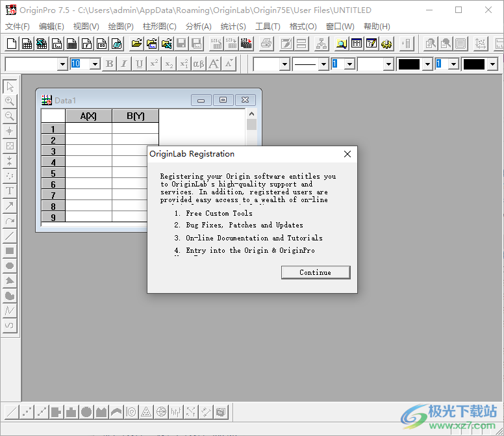Toggle Bold text formatting
The image size is (504, 436).
110,64
